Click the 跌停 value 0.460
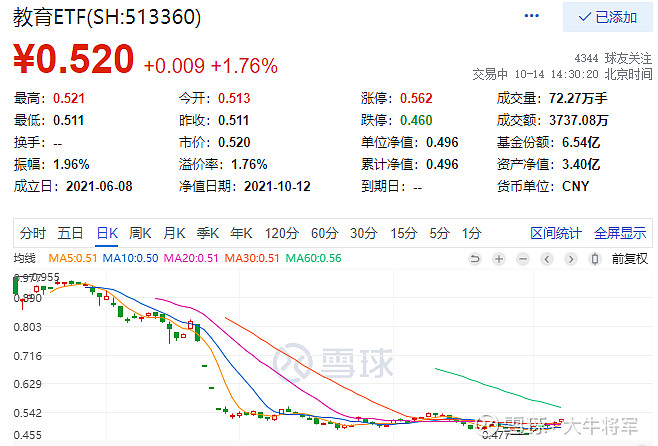 416,120
